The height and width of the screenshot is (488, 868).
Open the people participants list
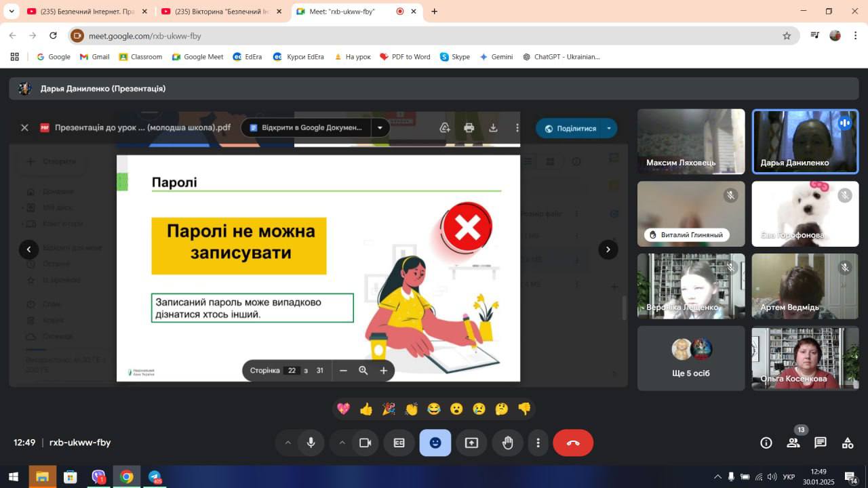(x=793, y=443)
